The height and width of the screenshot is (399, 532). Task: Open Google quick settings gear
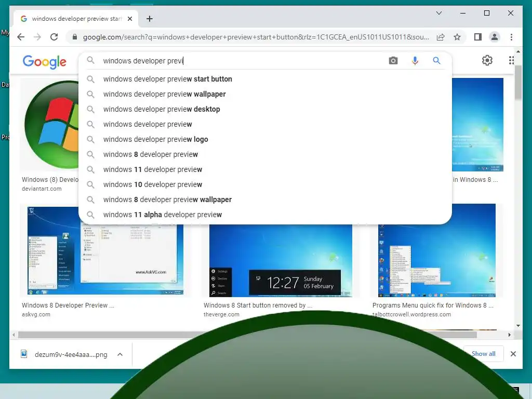(487, 60)
